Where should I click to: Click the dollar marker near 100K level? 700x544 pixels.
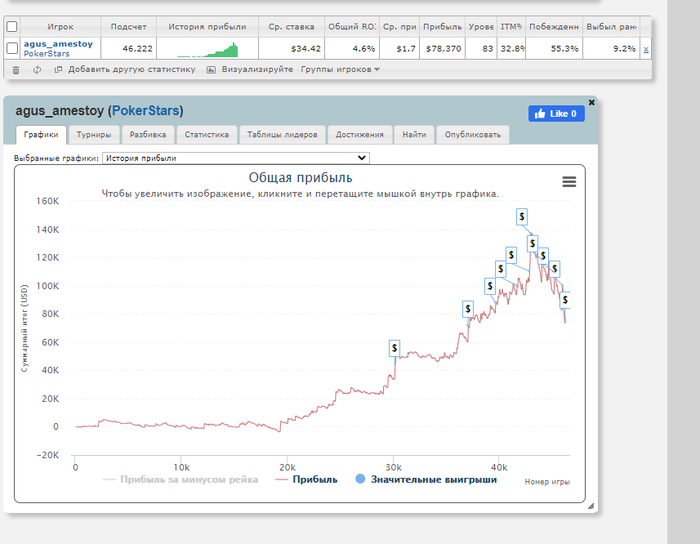pos(490,286)
